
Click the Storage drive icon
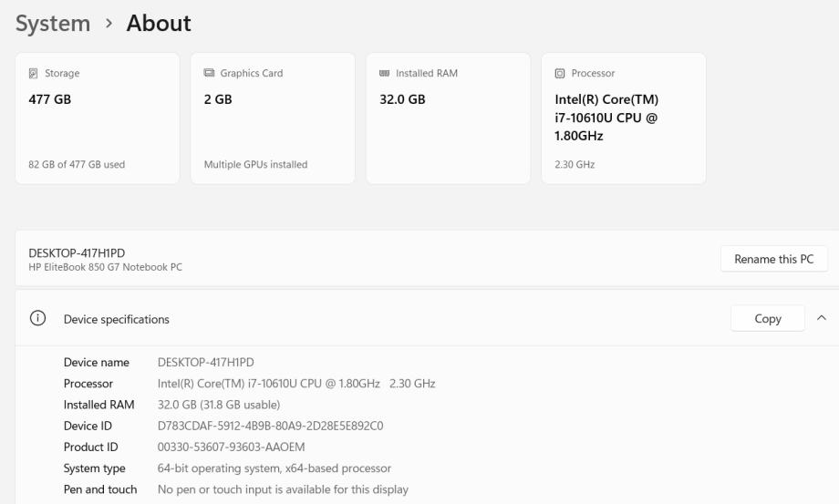[x=34, y=74]
